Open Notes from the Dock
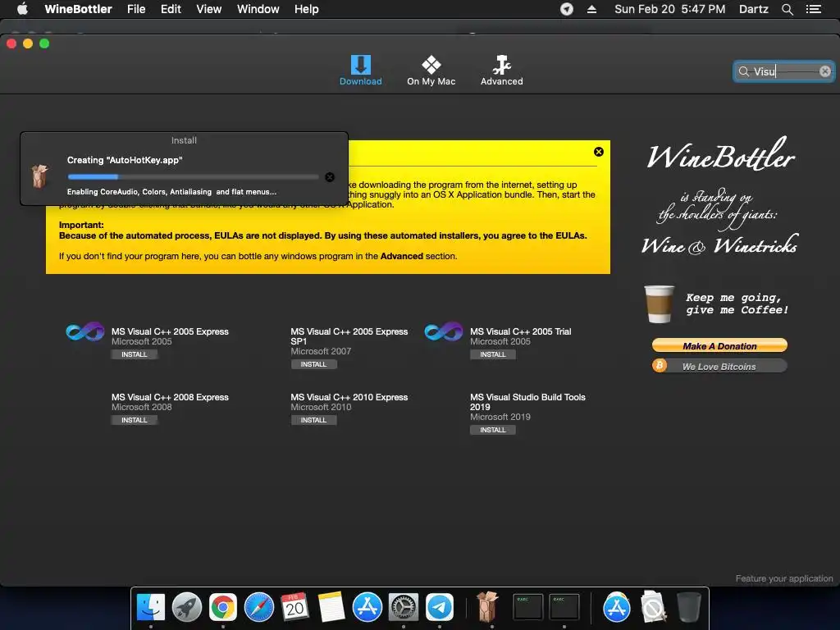The width and height of the screenshot is (840, 630). click(331, 607)
